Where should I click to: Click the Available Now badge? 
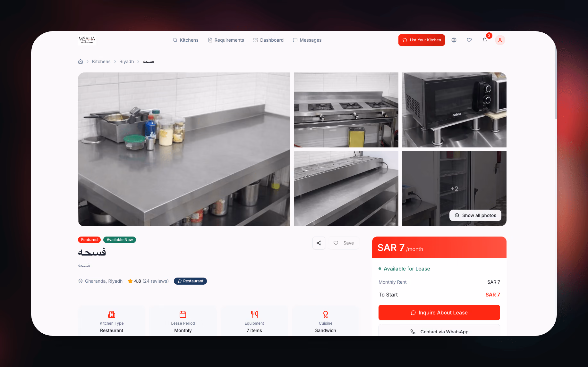click(x=120, y=240)
